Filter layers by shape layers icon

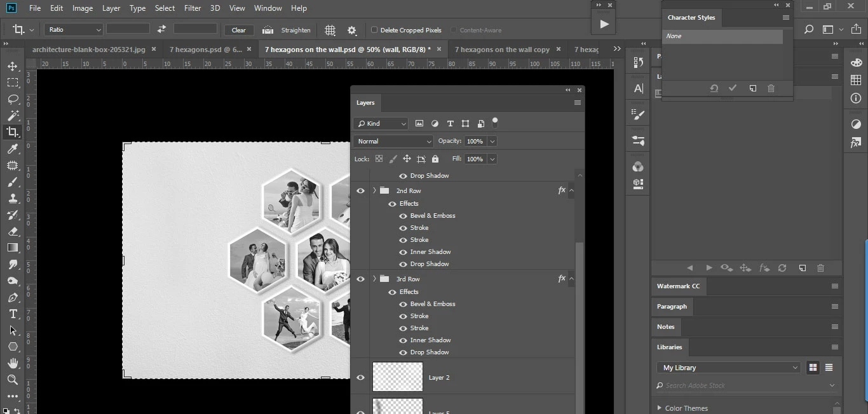(465, 124)
